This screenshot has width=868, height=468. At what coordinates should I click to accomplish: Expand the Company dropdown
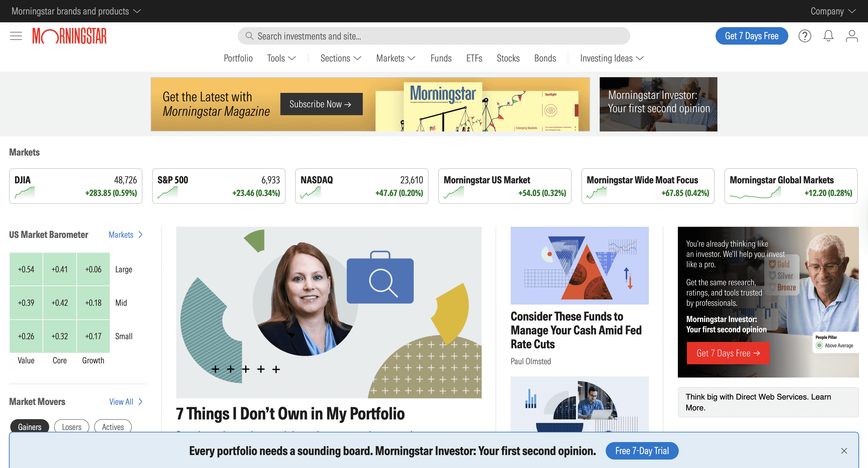(833, 11)
